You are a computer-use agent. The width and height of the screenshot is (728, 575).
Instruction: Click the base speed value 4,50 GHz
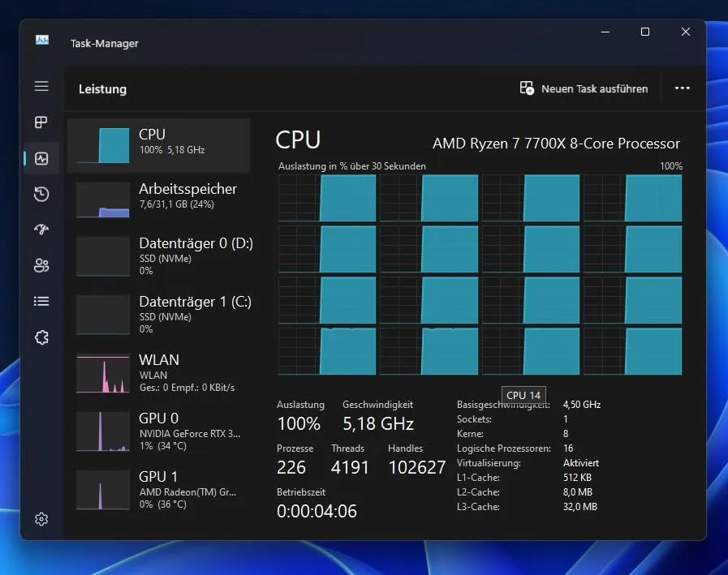click(582, 405)
